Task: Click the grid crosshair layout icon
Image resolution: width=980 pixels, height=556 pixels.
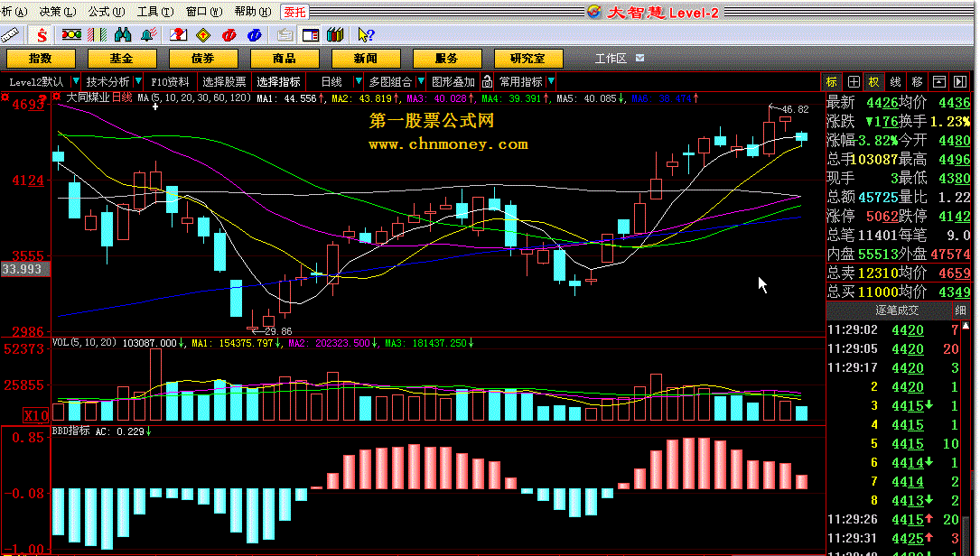Action: [854, 82]
